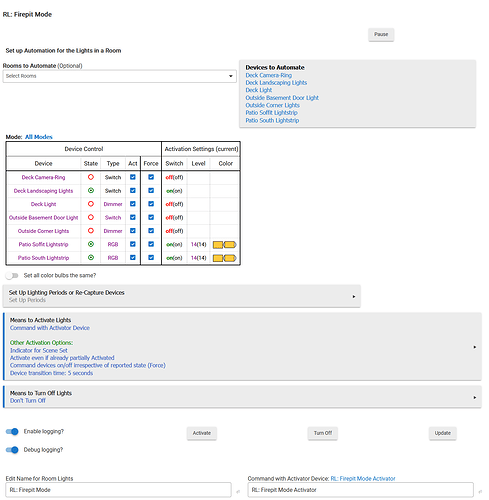The width and height of the screenshot is (489, 500).
Task: Click the red state icon for Deck Light
Action: (91, 204)
